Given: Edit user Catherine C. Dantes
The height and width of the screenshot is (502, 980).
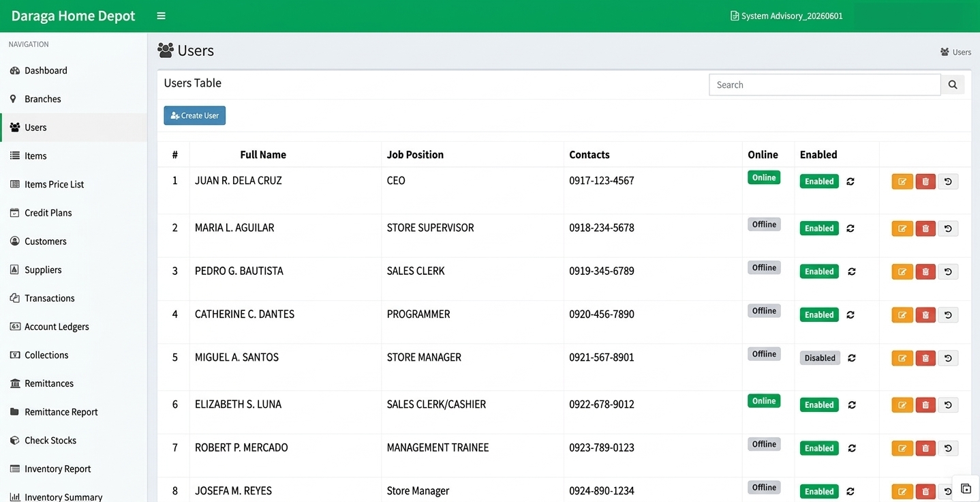Looking at the screenshot, I should (x=902, y=315).
